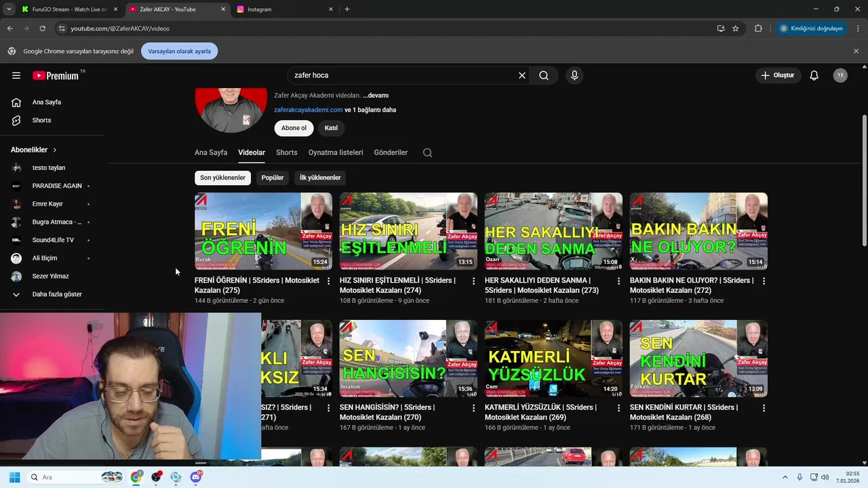Switch to Instagram browser tab
The width and height of the screenshot is (868, 488).
click(285, 9)
